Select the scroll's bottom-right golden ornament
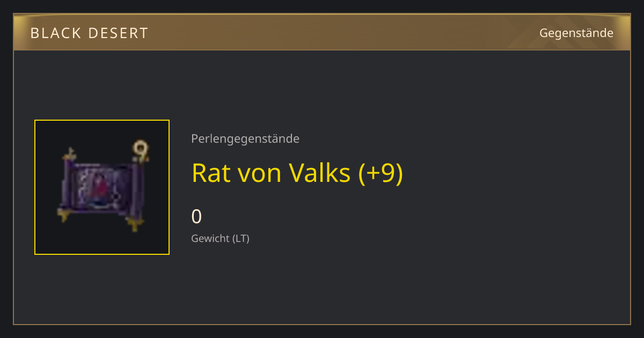The width and height of the screenshot is (644, 338). pyautogui.click(x=134, y=223)
